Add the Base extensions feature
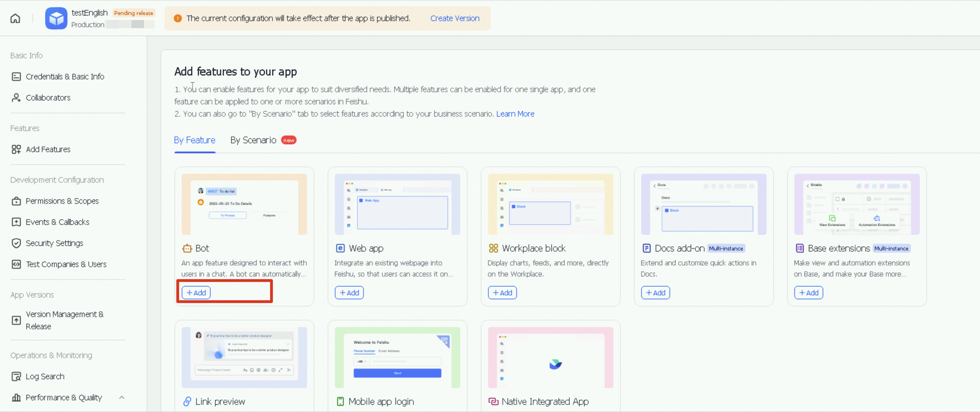980x412 pixels. click(x=809, y=293)
